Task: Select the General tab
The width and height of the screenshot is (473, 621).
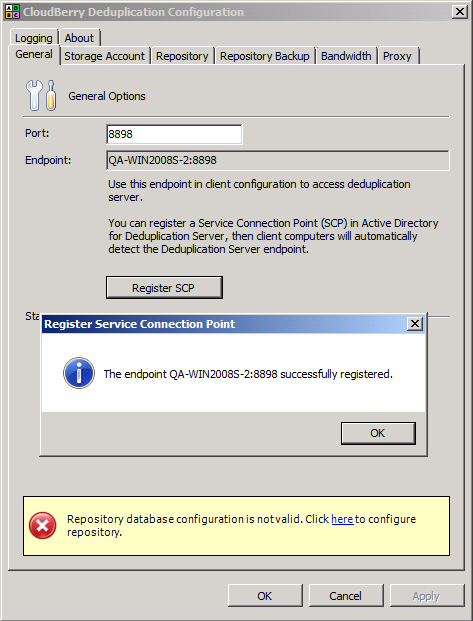Action: click(x=34, y=54)
